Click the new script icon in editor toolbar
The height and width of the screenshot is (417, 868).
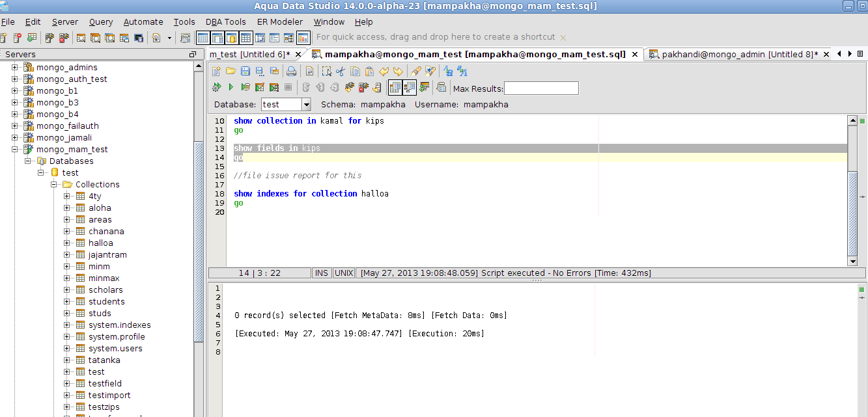pos(216,71)
